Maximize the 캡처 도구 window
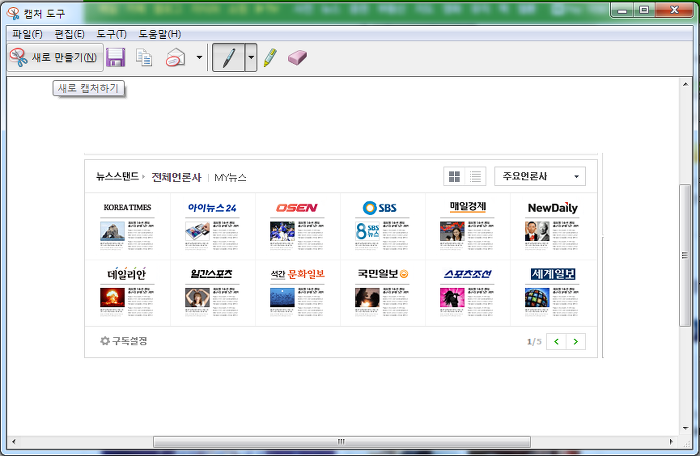Viewport: 700px width, 456px height. [644, 9]
